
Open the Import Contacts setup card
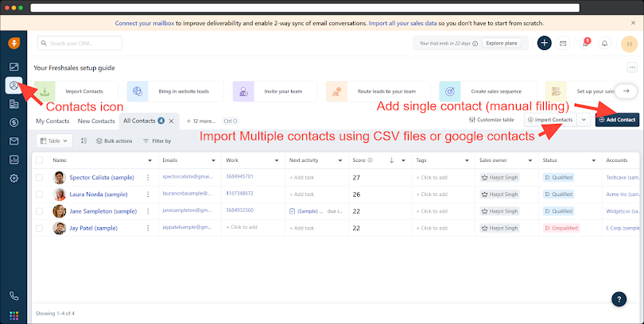click(76, 91)
